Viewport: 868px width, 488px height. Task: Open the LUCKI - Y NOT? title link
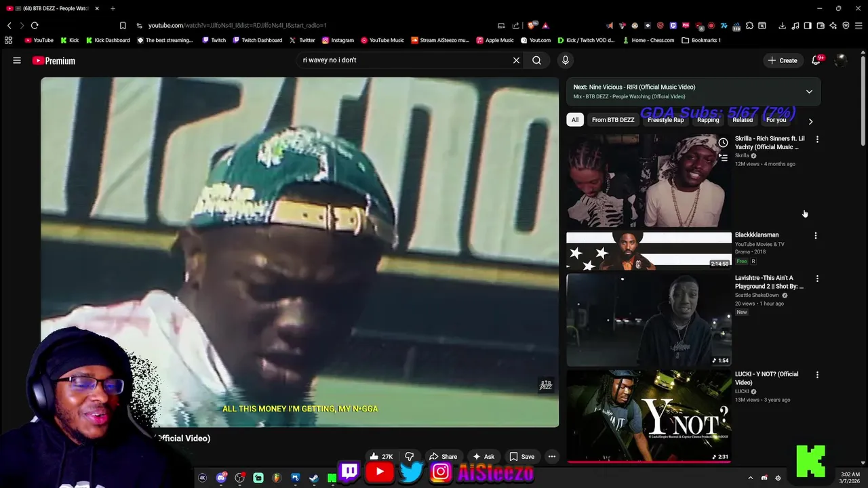pos(766,378)
